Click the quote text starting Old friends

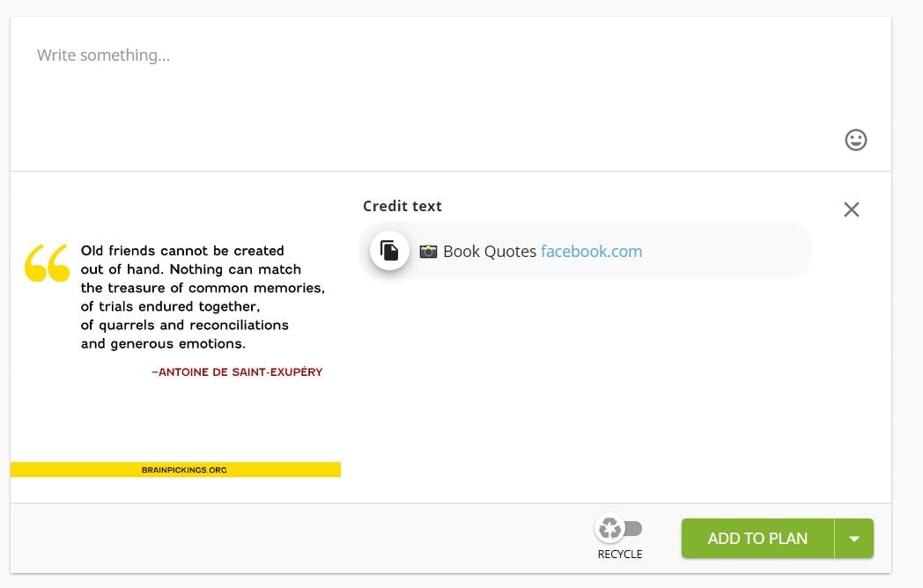pyautogui.click(x=203, y=298)
